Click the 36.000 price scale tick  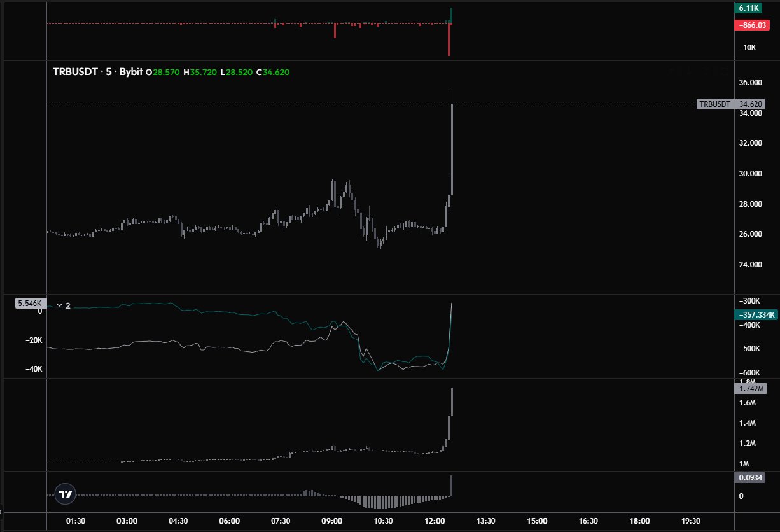tap(751, 83)
